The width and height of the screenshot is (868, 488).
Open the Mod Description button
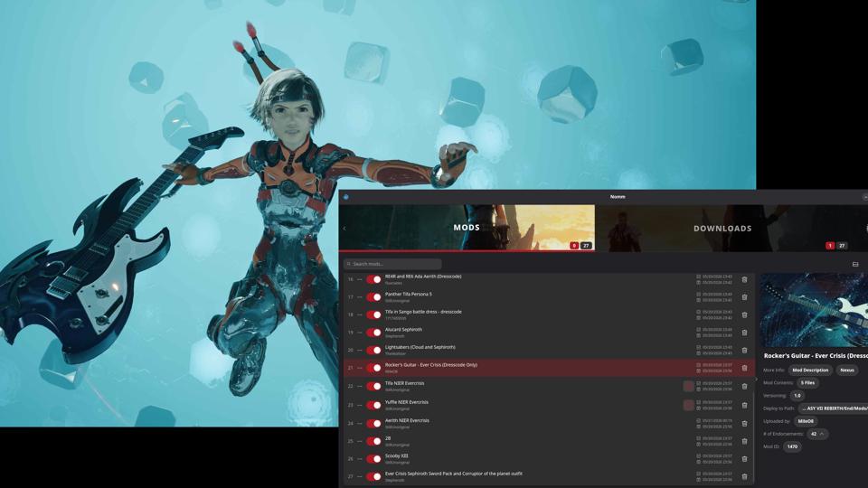click(x=810, y=371)
